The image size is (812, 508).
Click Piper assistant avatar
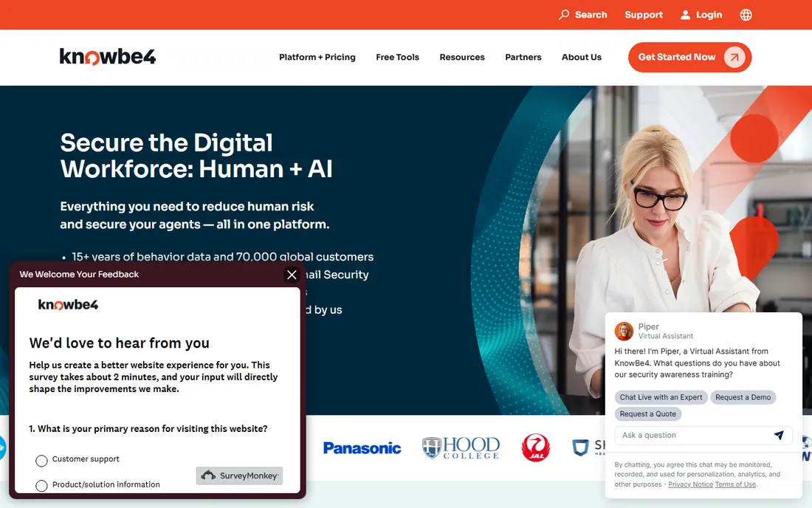[x=624, y=331]
